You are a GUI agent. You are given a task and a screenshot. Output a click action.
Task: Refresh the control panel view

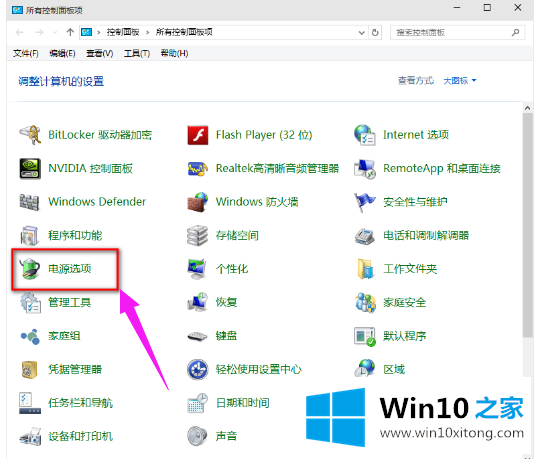(375, 33)
